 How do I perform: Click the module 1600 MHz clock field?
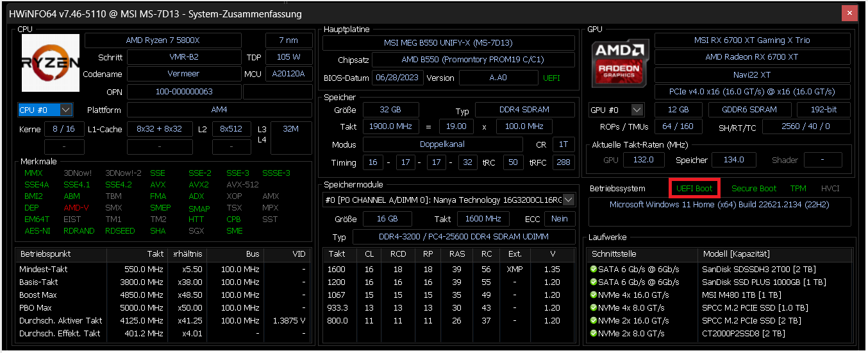coord(483,219)
